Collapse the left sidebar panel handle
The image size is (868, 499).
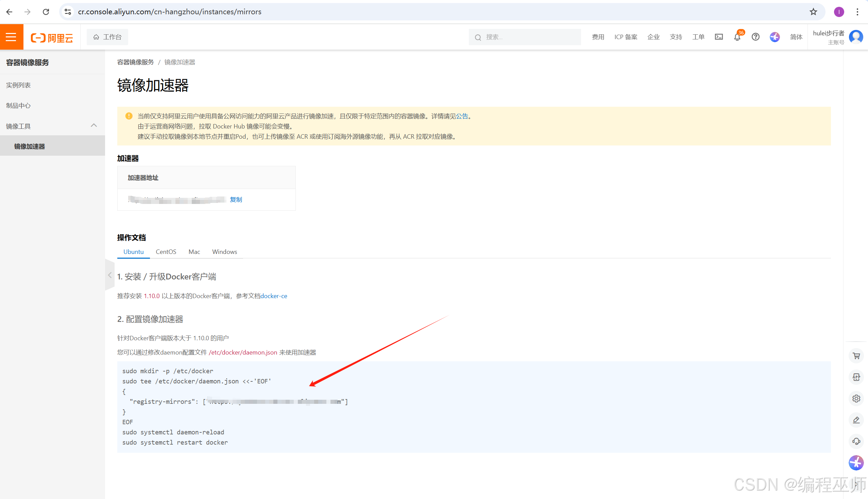coord(110,275)
